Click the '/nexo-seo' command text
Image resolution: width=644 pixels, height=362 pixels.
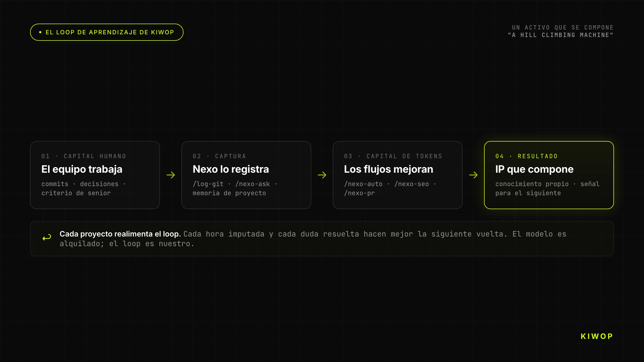point(412,184)
